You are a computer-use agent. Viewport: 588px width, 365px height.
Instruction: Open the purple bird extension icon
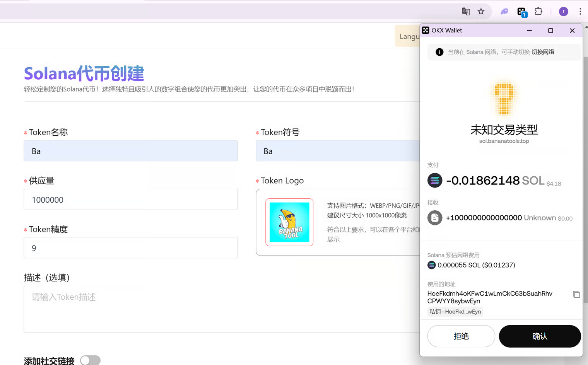(x=504, y=12)
